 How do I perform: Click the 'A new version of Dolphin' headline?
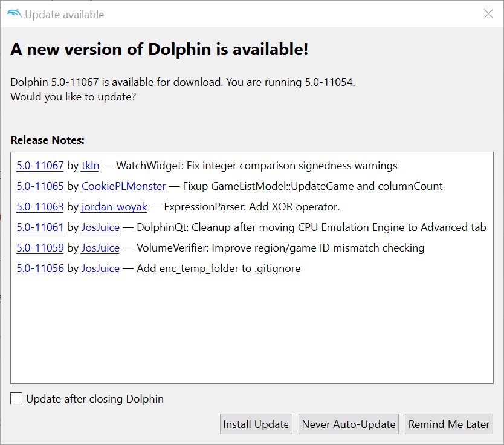tap(160, 50)
